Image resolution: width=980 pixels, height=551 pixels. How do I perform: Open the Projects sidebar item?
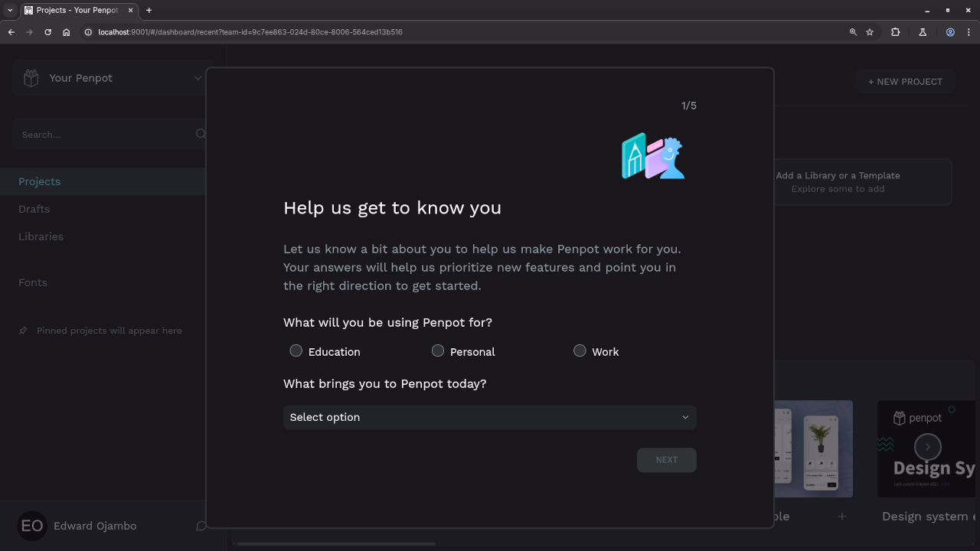103,181
